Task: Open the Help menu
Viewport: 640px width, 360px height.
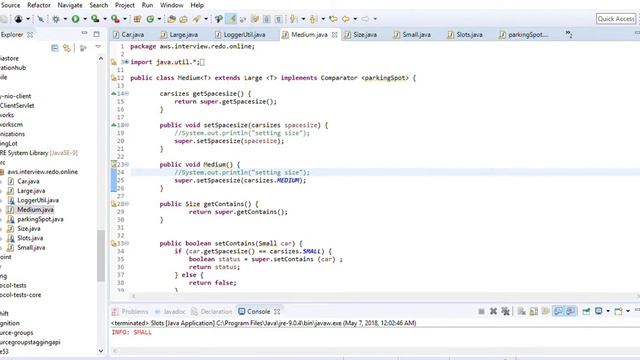Action: tap(197, 5)
